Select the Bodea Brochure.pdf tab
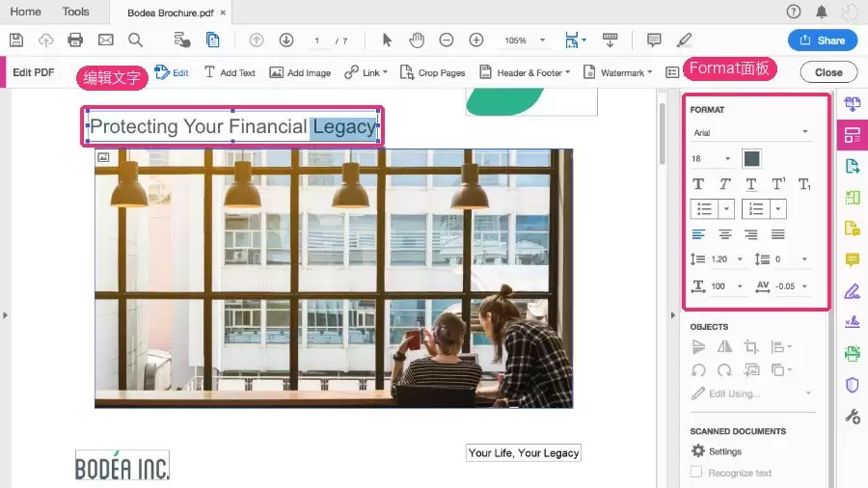868x488 pixels. coord(170,13)
